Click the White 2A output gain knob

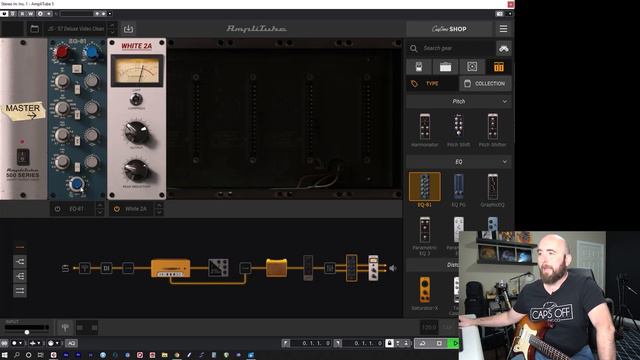coord(136,132)
